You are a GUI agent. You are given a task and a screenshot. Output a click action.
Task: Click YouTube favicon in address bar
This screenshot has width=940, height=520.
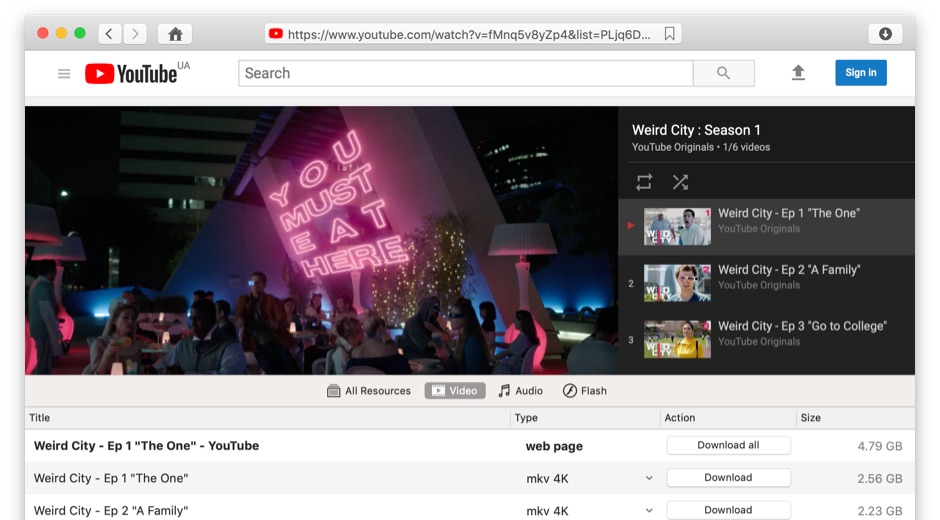pos(276,34)
